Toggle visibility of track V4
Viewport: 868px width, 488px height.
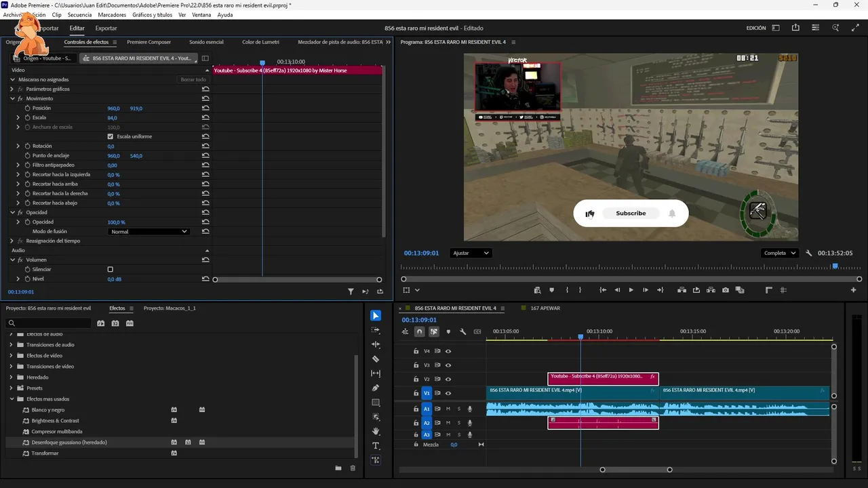(448, 351)
